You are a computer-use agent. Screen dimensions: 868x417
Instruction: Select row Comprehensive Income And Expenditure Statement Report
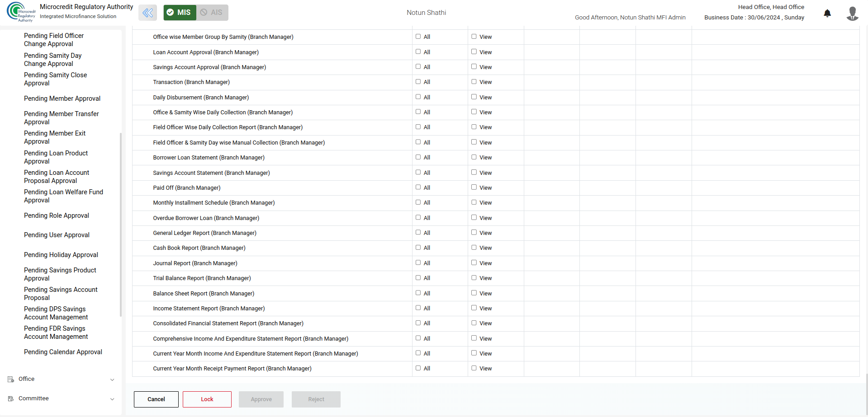pos(496,338)
